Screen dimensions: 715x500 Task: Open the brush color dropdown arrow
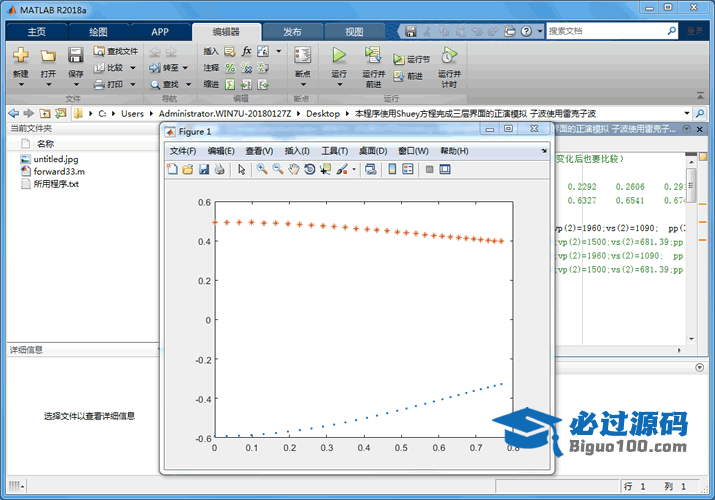click(x=354, y=170)
